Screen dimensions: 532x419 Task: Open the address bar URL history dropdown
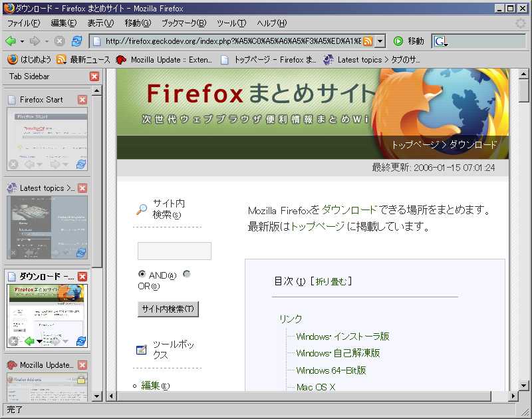tap(380, 41)
